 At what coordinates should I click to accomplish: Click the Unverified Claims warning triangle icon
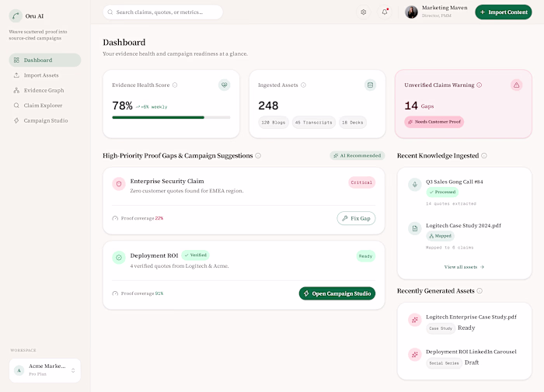pos(516,85)
